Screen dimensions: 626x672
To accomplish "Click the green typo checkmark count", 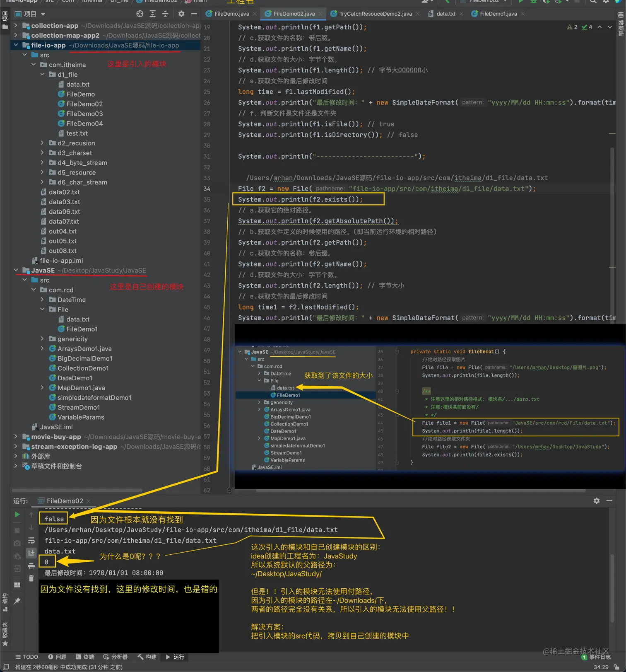I will [x=587, y=27].
